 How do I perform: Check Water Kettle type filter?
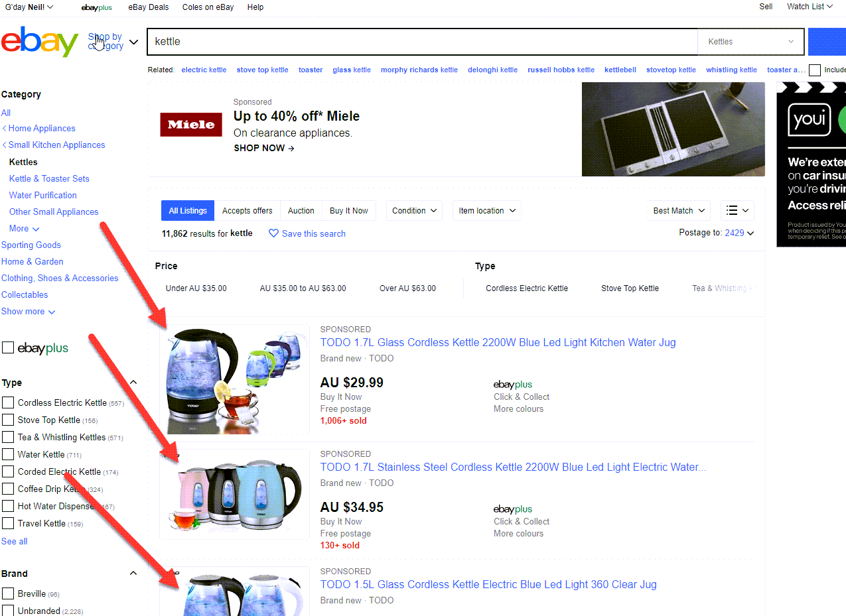click(x=8, y=454)
